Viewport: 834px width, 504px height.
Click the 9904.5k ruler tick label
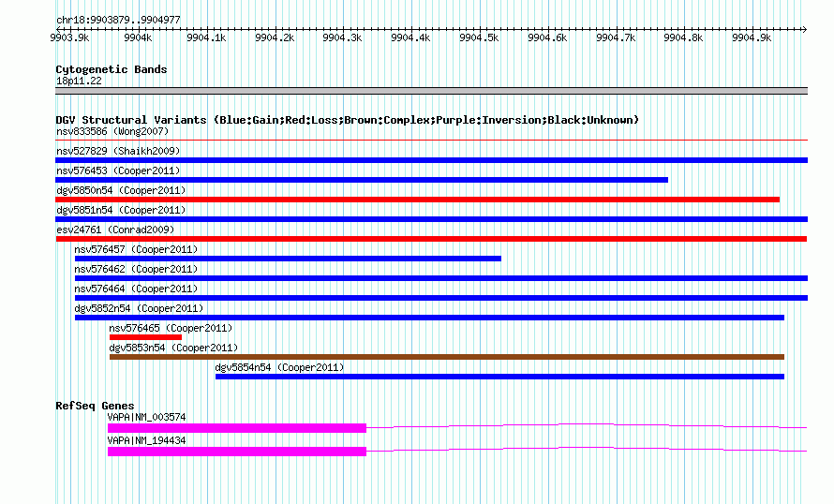(479, 37)
